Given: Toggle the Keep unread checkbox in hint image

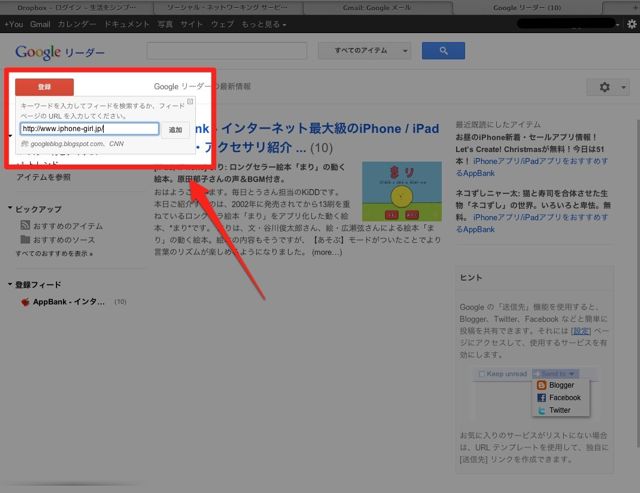Looking at the screenshot, I should 482,374.
